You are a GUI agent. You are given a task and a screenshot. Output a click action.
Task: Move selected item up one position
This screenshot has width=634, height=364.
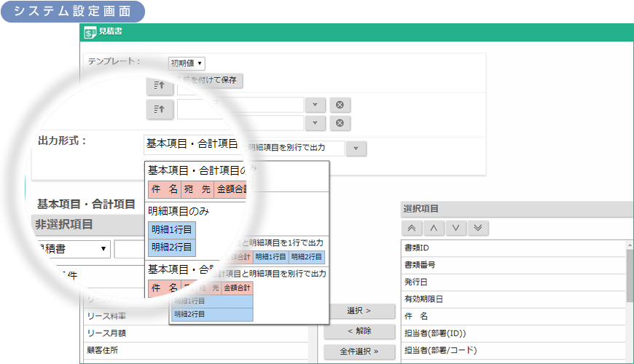pos(434,228)
